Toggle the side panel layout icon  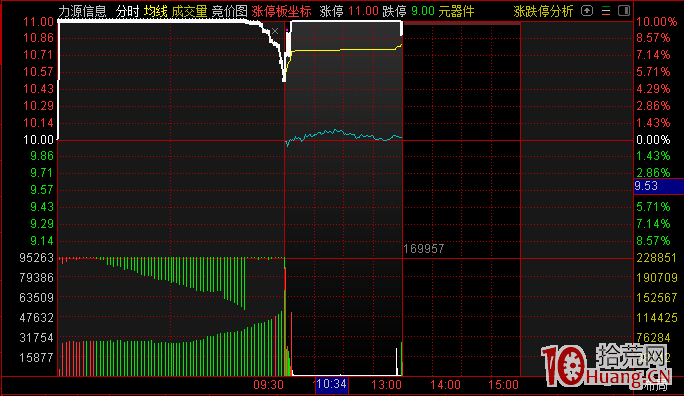coord(624,10)
